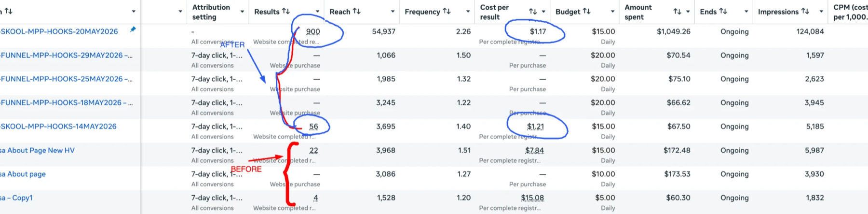The width and height of the screenshot is (868, 214).
Task: Click the $1.17 cost per result
Action: [538, 31]
